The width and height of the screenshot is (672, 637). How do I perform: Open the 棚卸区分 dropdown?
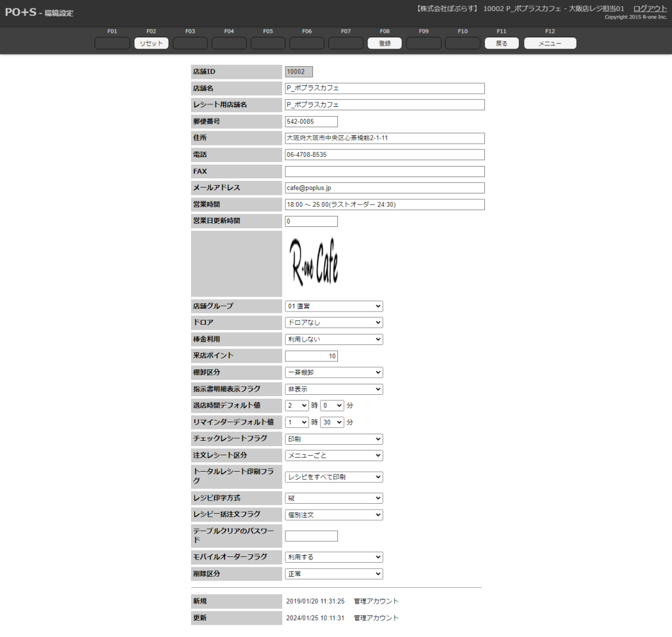(x=333, y=373)
